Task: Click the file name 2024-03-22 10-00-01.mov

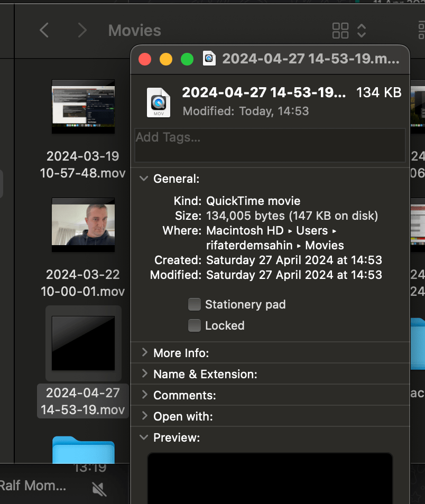Action: (x=83, y=283)
